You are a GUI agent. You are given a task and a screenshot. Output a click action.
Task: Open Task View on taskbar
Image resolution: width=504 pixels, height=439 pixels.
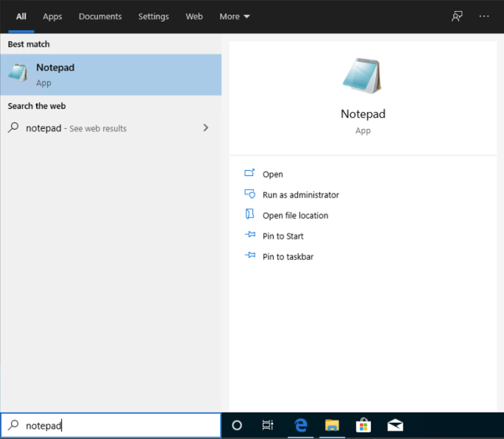click(267, 426)
